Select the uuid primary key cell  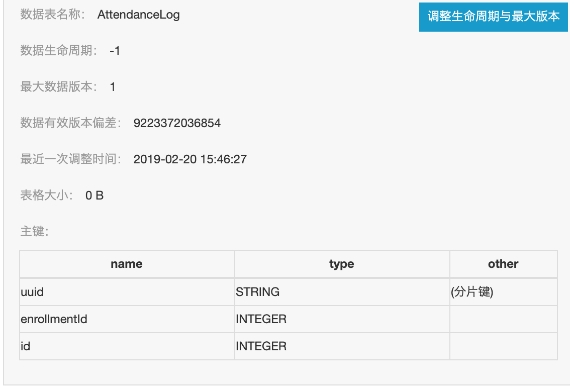pyautogui.click(x=127, y=292)
